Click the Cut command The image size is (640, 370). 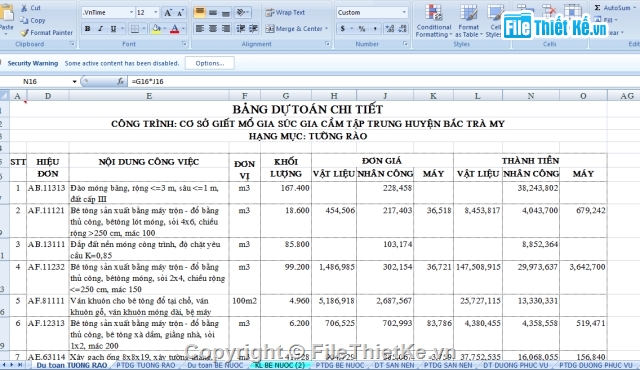coord(31,8)
